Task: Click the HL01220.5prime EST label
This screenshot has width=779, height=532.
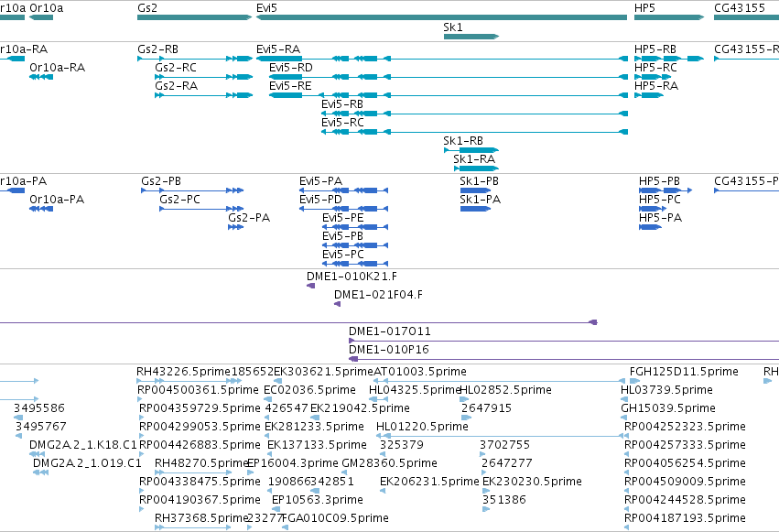Action: pos(422,428)
